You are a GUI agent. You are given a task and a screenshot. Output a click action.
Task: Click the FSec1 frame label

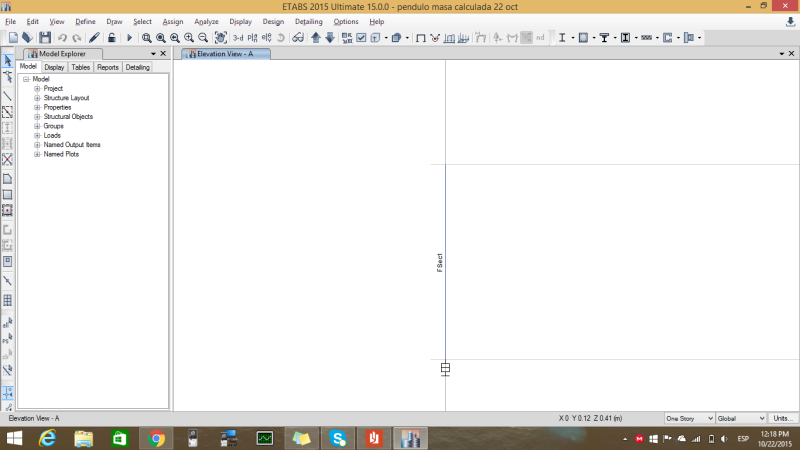click(x=440, y=263)
